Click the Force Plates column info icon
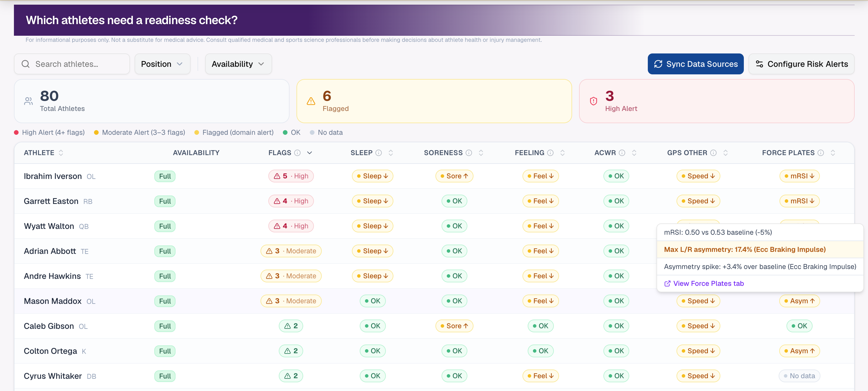The height and width of the screenshot is (391, 868). tap(821, 153)
